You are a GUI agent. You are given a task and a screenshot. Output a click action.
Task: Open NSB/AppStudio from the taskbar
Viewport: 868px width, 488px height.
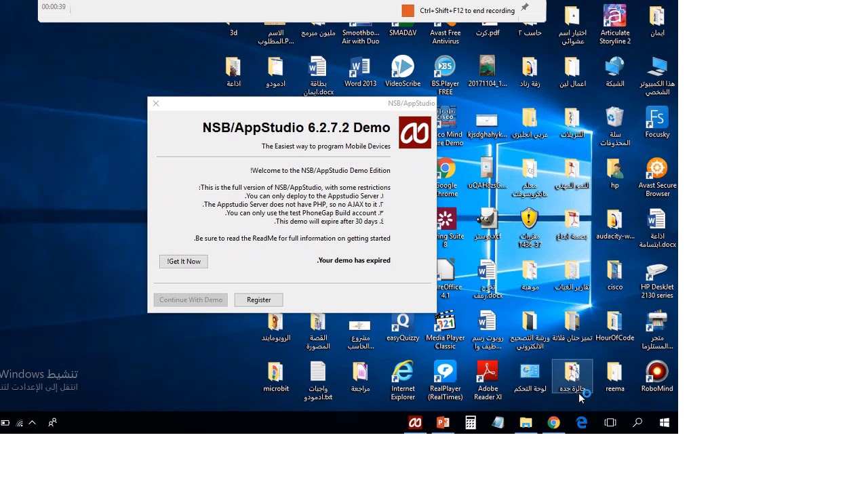[415, 422]
